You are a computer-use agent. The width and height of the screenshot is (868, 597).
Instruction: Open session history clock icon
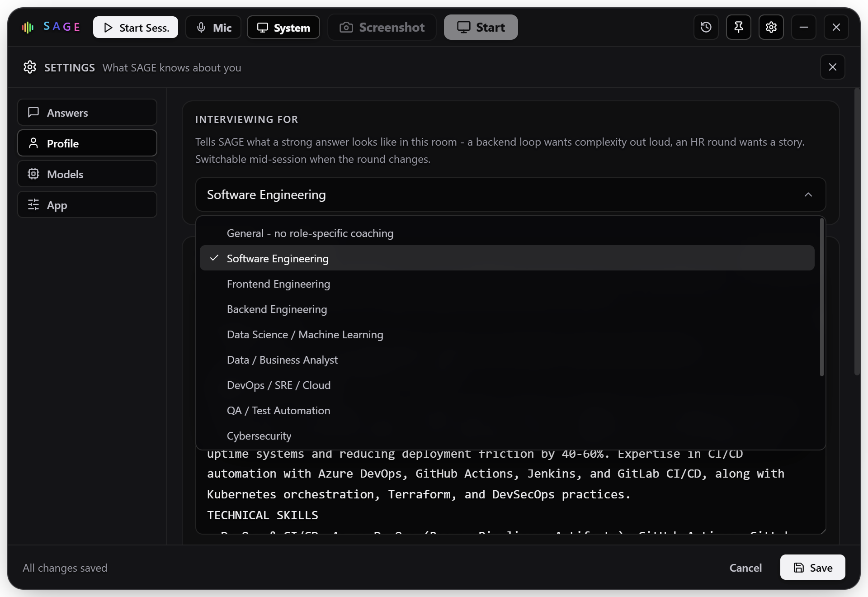click(706, 27)
